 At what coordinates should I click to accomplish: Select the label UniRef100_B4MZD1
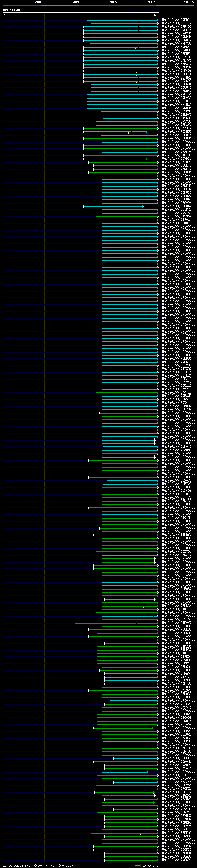click(x=177, y=646)
